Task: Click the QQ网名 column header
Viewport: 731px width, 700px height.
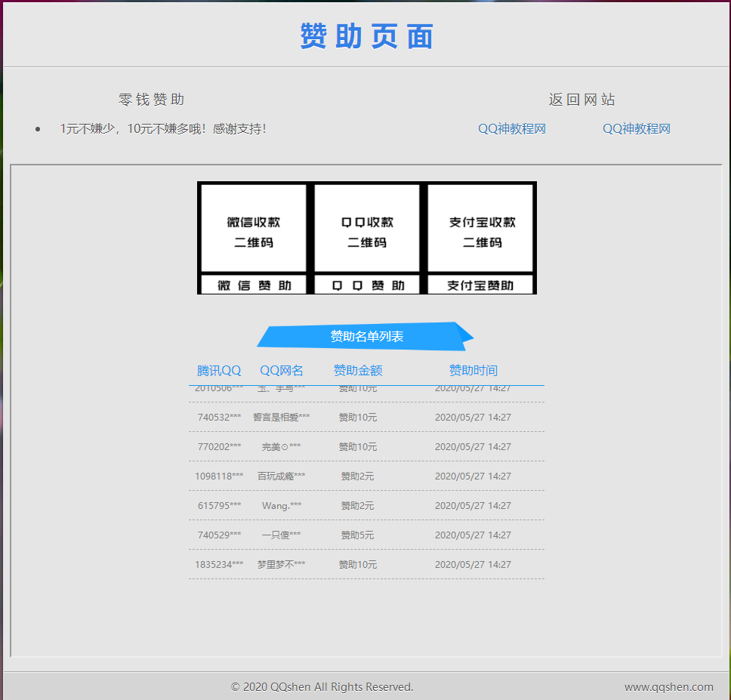Action: click(x=282, y=371)
